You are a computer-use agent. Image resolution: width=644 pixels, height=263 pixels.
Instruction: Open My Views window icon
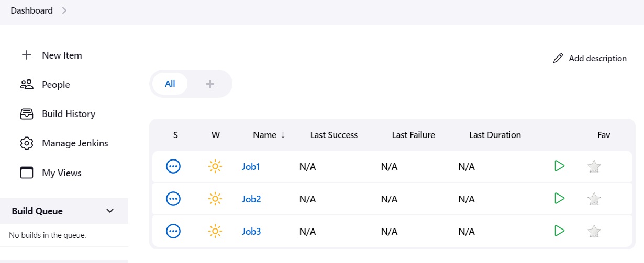[26, 173]
